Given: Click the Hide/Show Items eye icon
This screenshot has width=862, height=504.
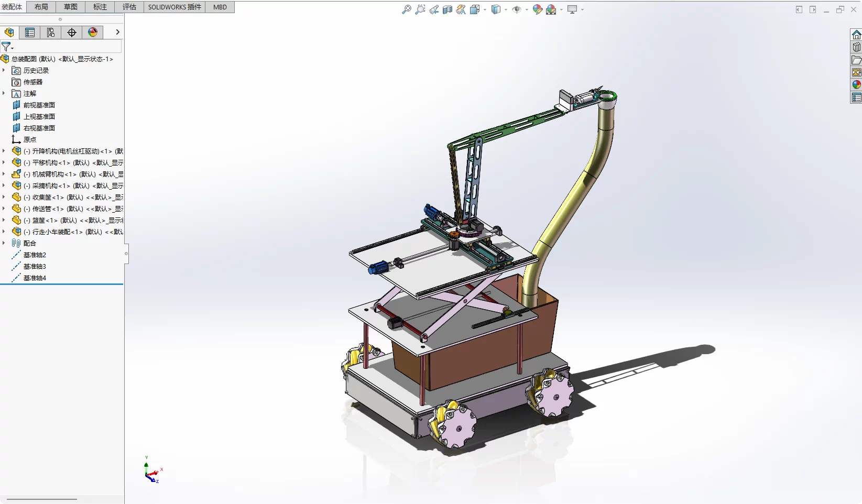Looking at the screenshot, I should [x=517, y=9].
